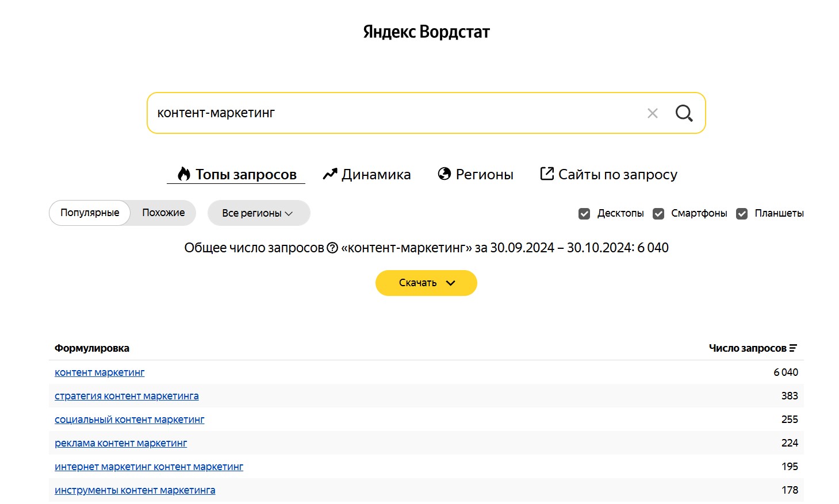The image size is (839, 504).
Task: Click the value 178 in the table
Action: [790, 490]
